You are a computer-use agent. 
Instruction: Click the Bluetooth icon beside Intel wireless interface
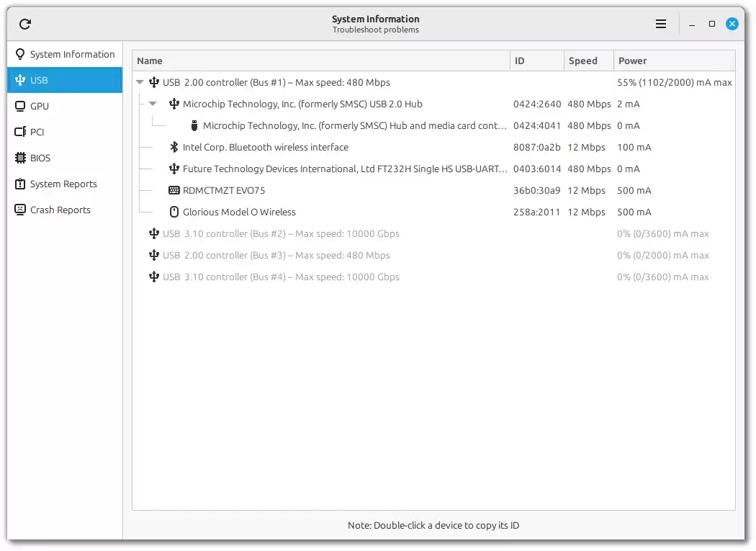(x=174, y=147)
